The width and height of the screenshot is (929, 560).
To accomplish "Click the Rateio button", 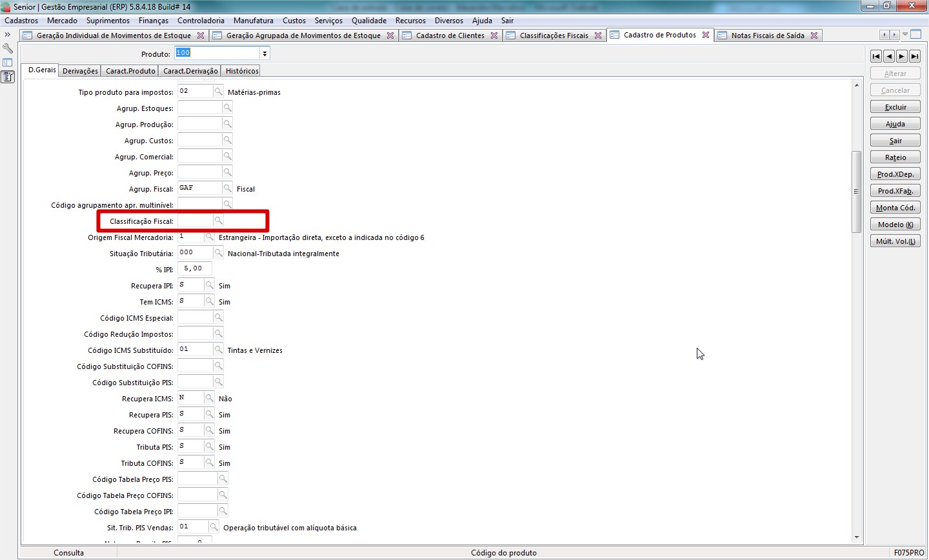I will pos(895,157).
